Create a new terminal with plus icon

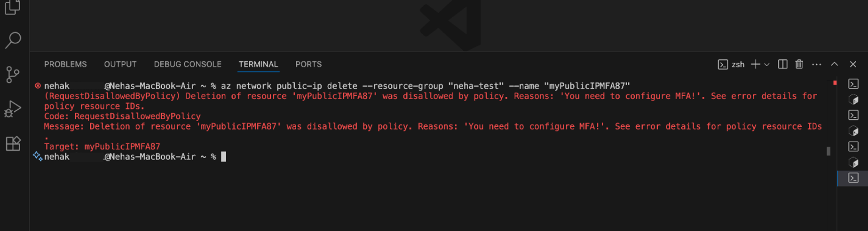(755, 64)
